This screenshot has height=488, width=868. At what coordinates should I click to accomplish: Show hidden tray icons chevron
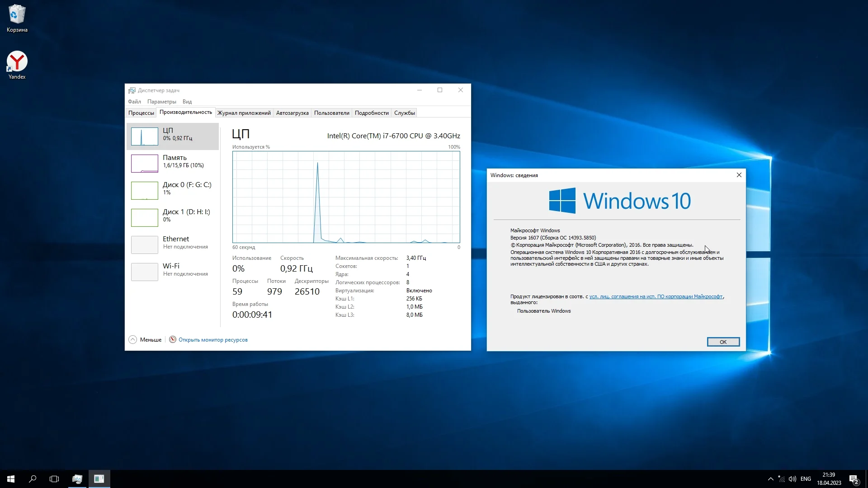click(x=770, y=479)
